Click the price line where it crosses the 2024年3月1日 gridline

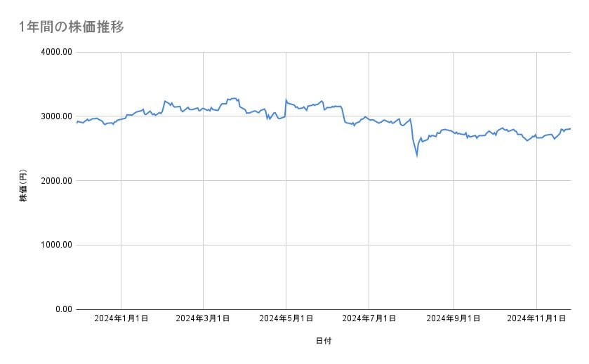coord(203,109)
